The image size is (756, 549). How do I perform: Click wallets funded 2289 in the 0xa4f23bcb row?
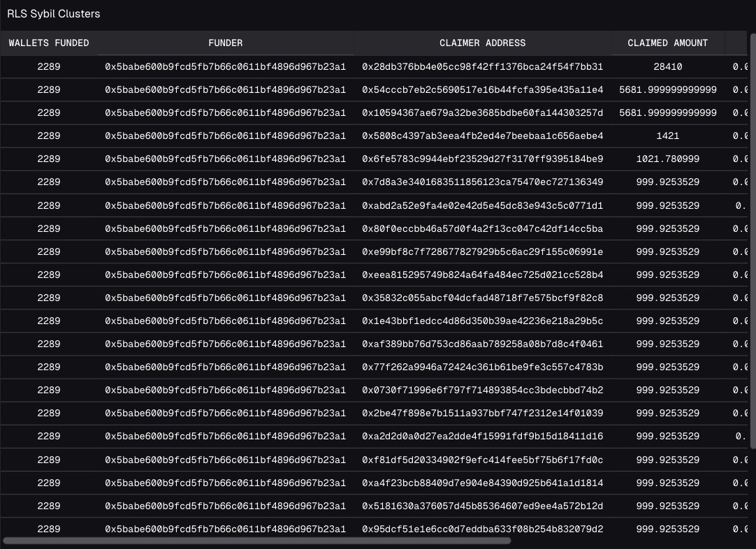coord(49,483)
